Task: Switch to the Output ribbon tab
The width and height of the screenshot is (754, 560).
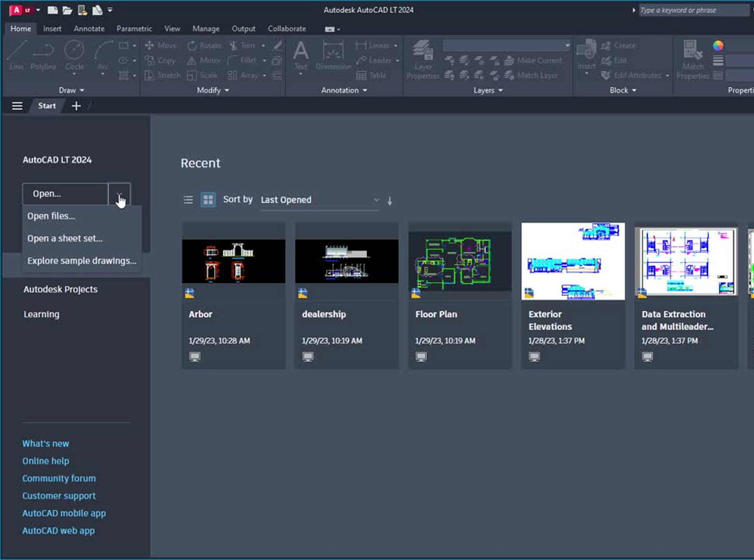Action: pyautogui.click(x=243, y=29)
